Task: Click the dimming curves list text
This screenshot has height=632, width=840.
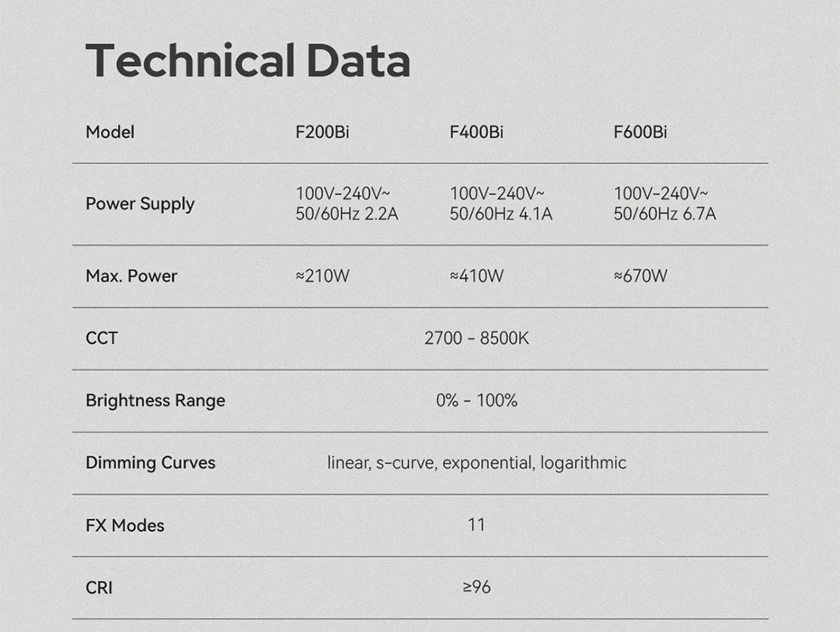Action: point(477,462)
